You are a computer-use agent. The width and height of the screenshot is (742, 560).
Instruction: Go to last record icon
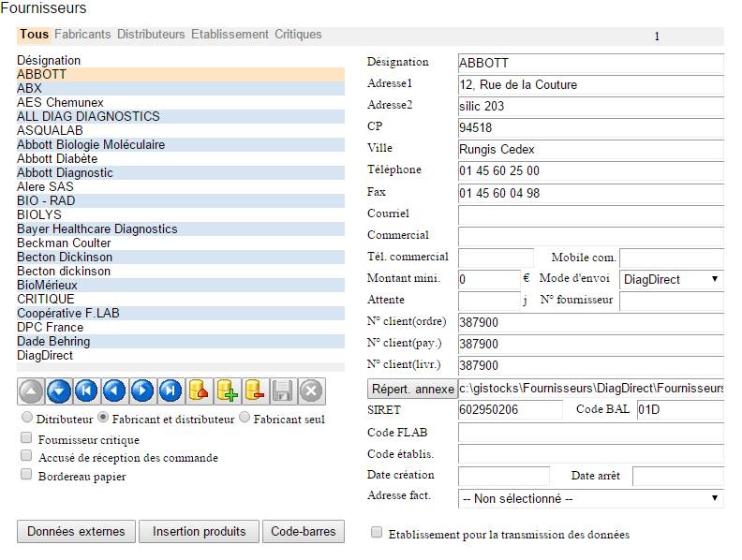(x=171, y=391)
